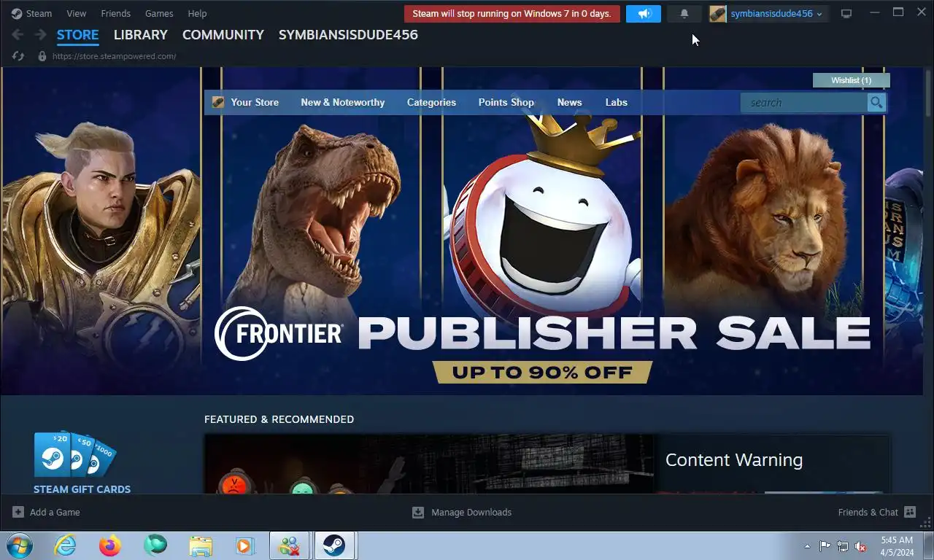This screenshot has height=560, width=934.
Task: Open the Games menu
Action: (159, 13)
